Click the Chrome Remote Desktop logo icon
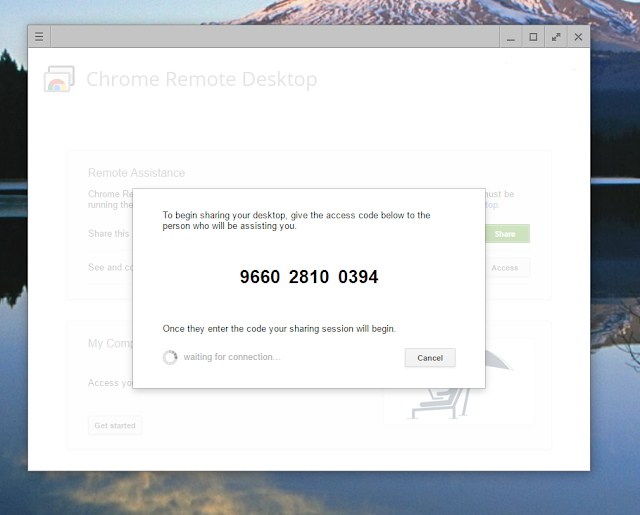 click(x=59, y=79)
